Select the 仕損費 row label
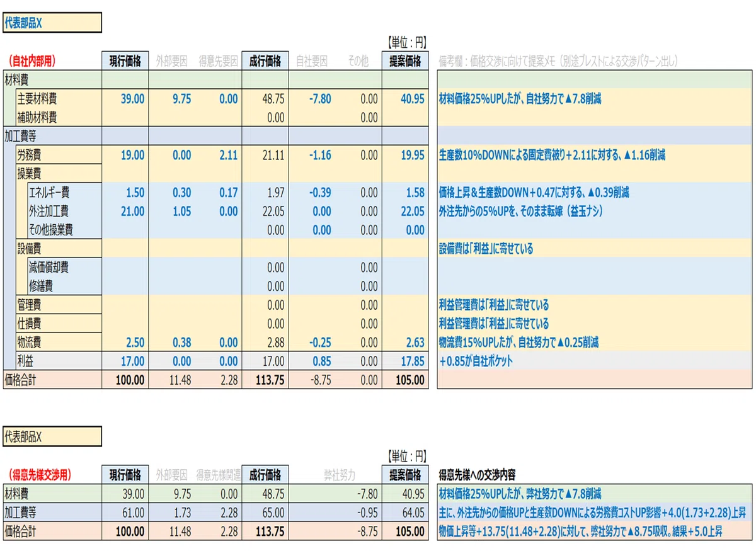This screenshot has width=756, height=551. tap(59, 324)
